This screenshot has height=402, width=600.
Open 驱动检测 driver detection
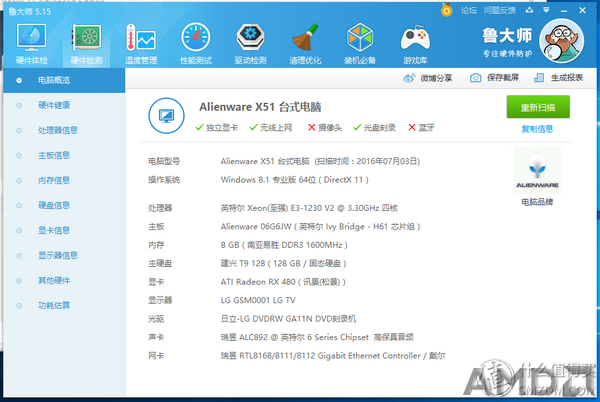(250, 44)
